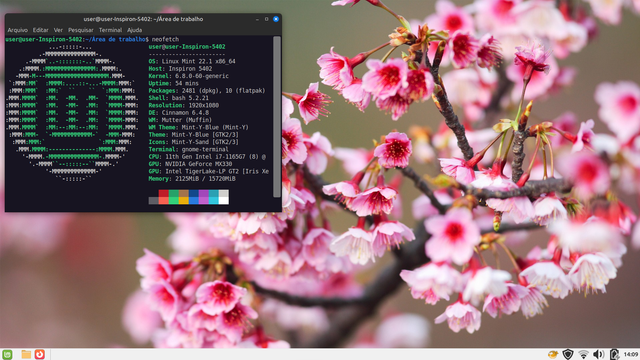Minimize the terminal window
This screenshot has height=360, width=640.
coord(257,19)
